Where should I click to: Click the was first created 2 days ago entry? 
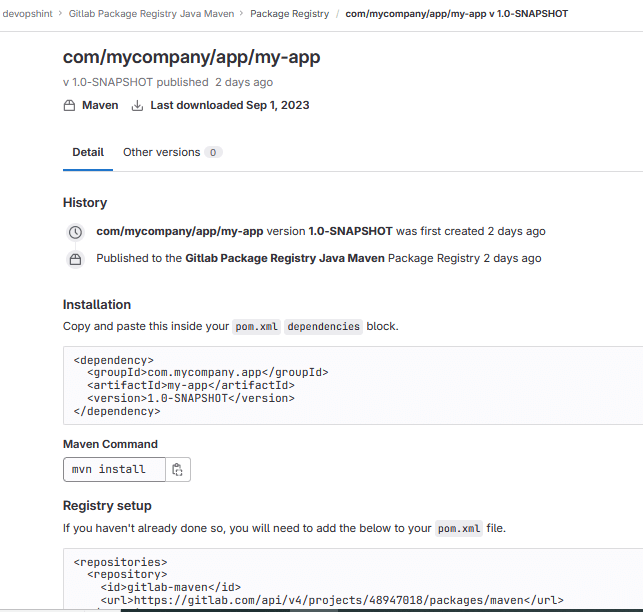[x=321, y=231]
